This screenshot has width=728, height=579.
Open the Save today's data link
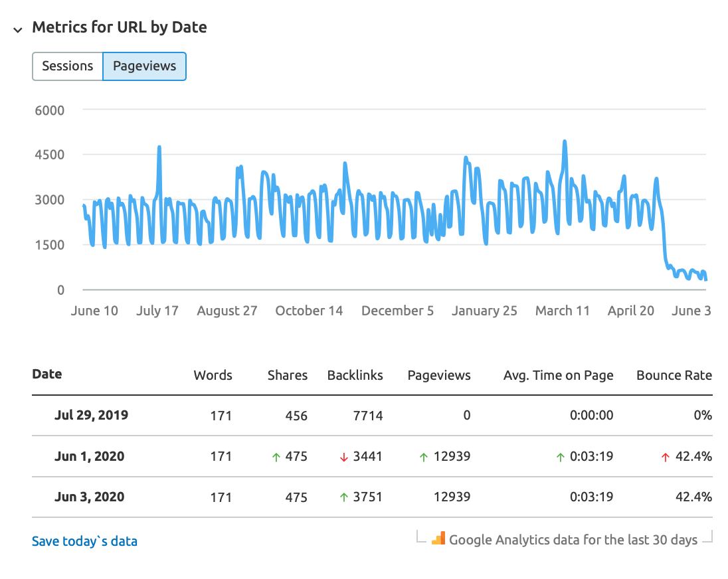click(84, 541)
